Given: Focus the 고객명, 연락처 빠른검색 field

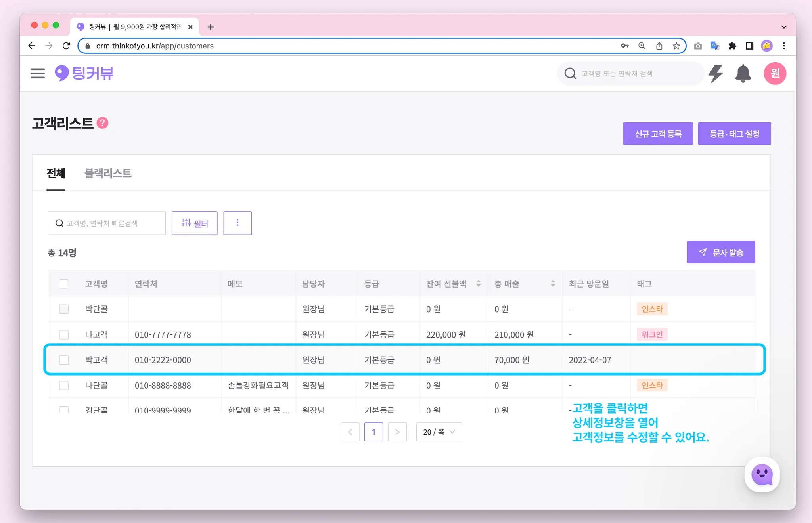Looking at the screenshot, I should coord(111,223).
